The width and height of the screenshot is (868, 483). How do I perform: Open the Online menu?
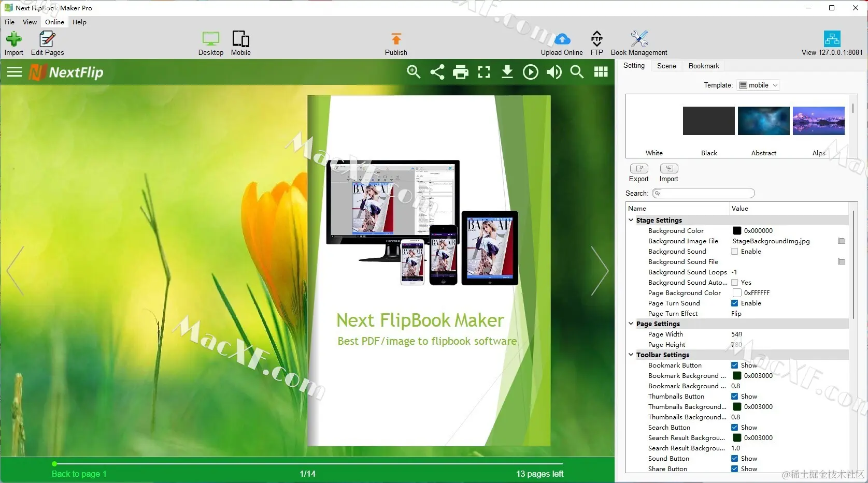54,22
